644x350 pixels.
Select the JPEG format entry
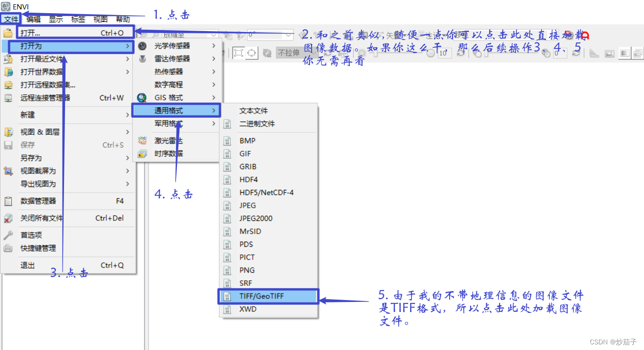pyautogui.click(x=269, y=205)
